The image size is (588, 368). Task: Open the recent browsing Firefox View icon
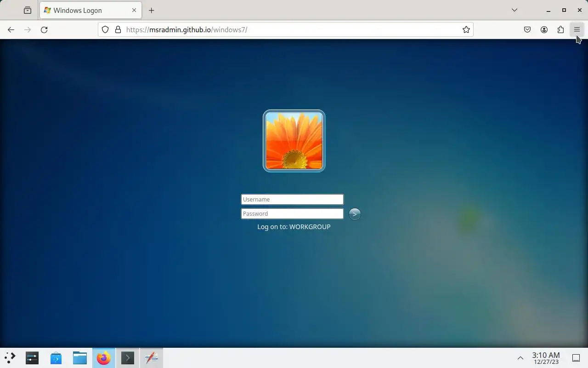(28, 10)
